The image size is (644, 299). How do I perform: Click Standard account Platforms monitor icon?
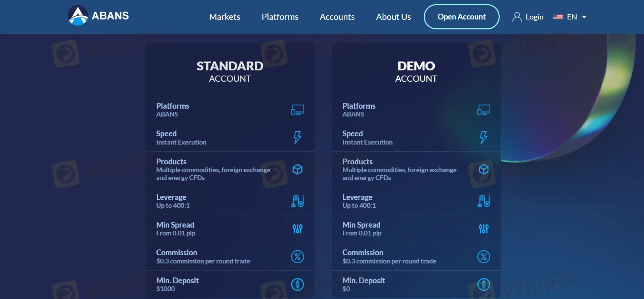(297, 110)
